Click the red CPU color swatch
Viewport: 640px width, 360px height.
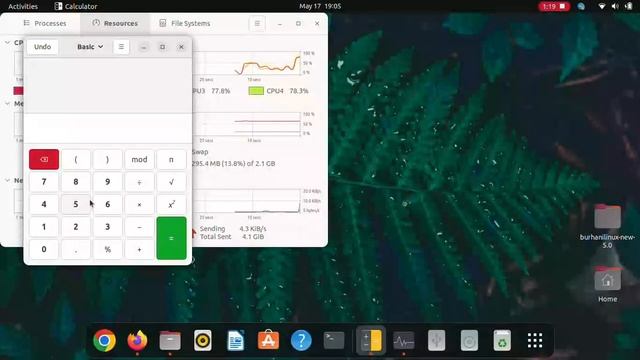click(x=18, y=91)
